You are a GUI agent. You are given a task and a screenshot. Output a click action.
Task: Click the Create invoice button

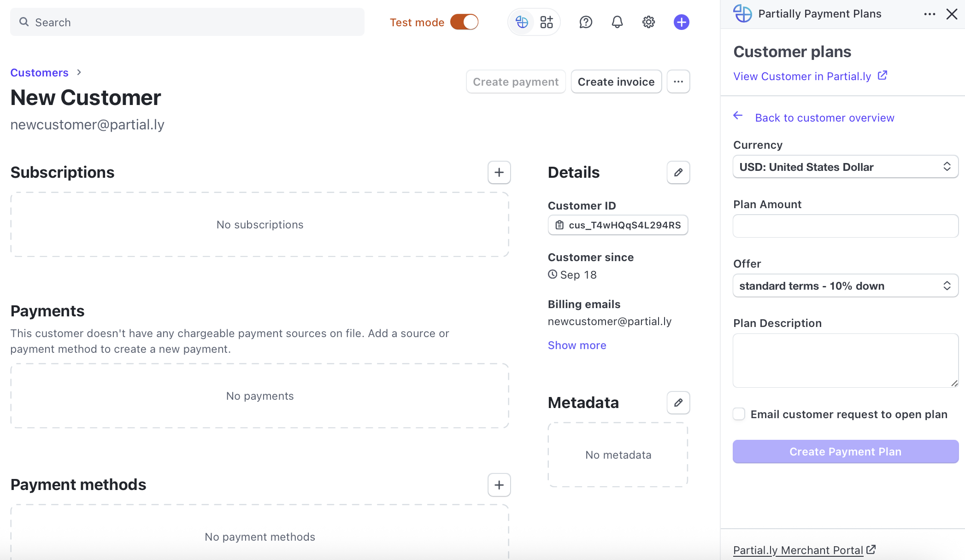coord(616,82)
